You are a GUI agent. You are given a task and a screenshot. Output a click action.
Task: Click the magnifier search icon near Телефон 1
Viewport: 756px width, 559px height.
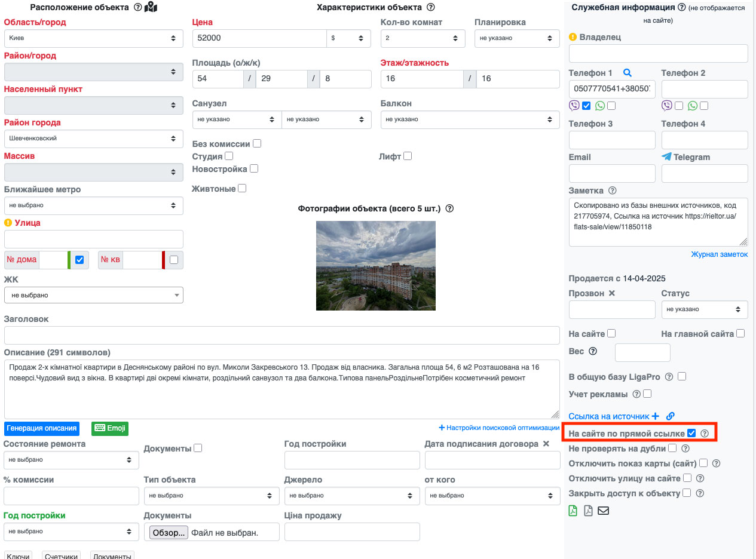628,73
